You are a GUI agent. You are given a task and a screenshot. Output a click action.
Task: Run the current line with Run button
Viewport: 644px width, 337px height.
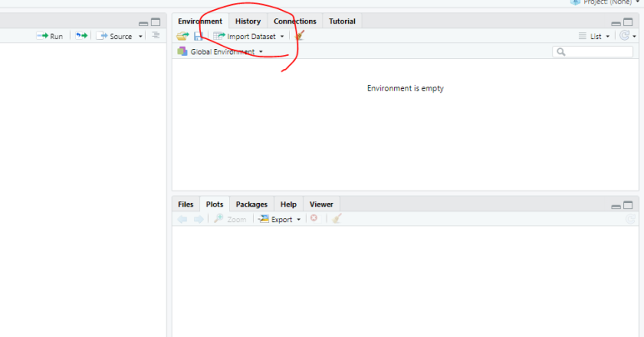point(50,36)
